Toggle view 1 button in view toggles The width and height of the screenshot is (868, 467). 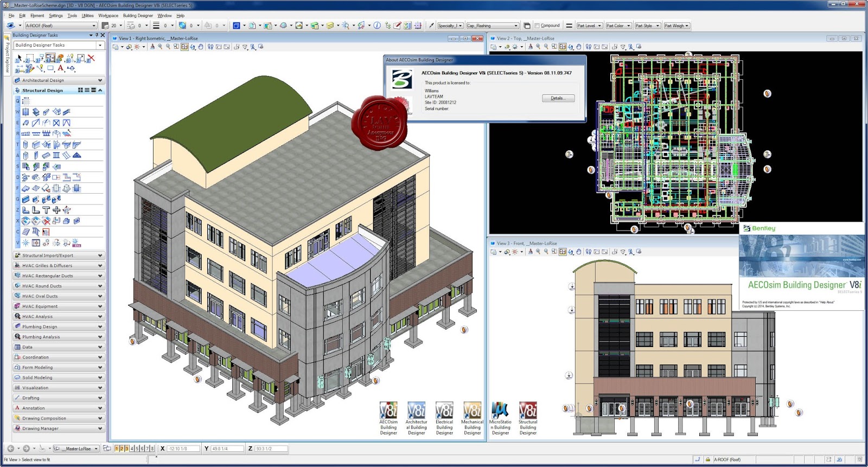coord(117,449)
